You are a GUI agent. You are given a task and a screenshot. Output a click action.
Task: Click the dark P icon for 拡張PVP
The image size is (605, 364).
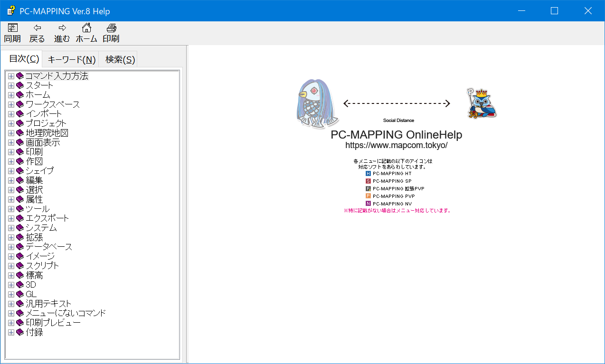click(368, 189)
